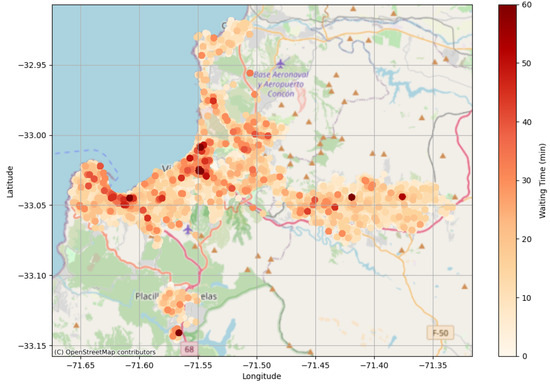The image size is (550, 384).
Task: Click the dark red dot near longitude -71.375
Action: click(x=402, y=197)
